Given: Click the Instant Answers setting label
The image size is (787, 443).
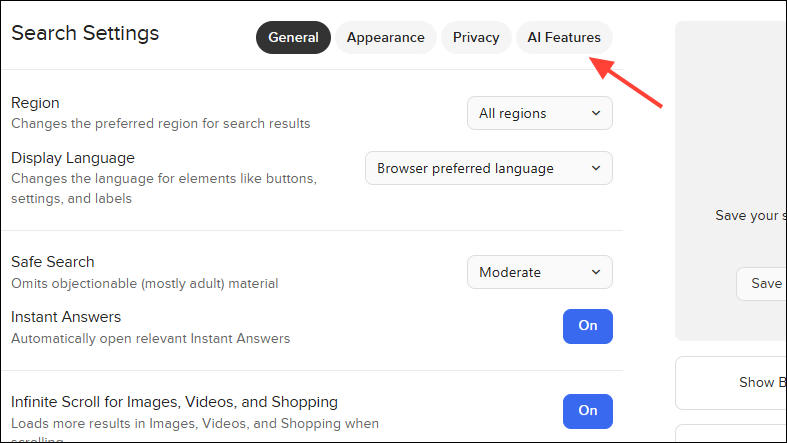Looking at the screenshot, I should tap(65, 317).
